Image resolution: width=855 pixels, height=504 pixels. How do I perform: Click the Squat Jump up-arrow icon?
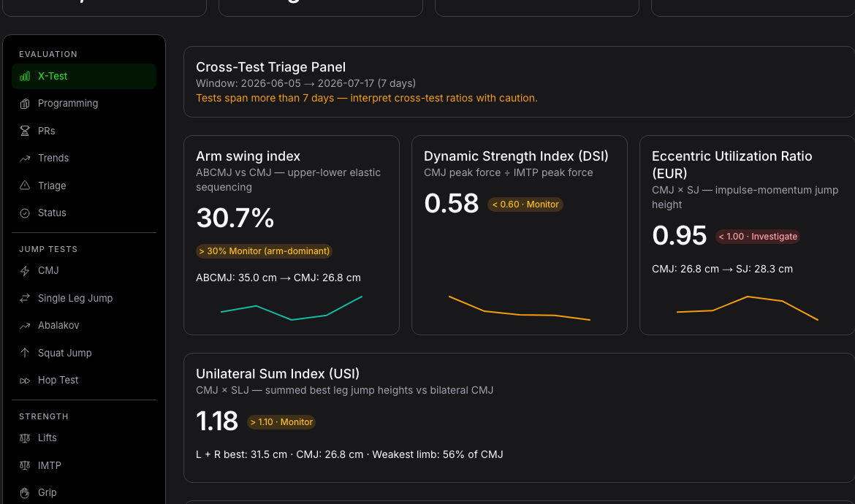25,353
